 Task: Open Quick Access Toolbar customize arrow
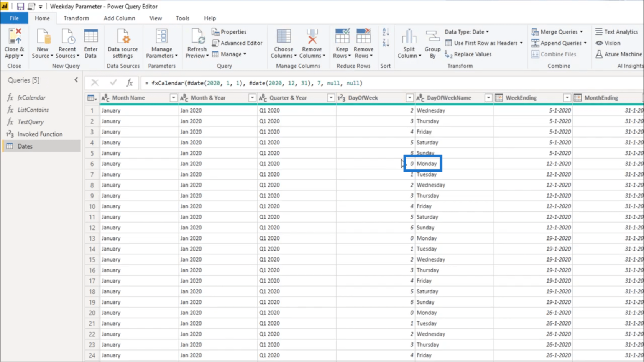click(40, 7)
